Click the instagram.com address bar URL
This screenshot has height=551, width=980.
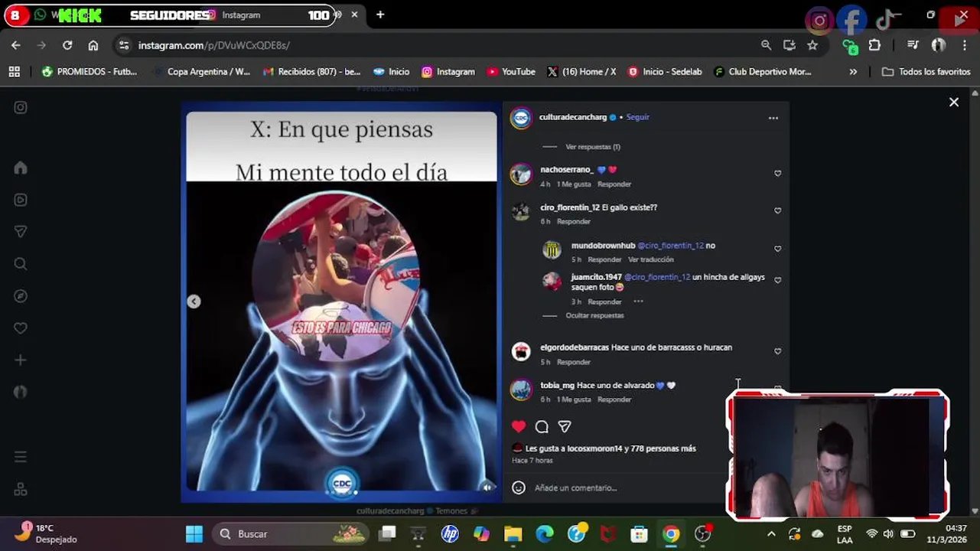pos(213,45)
